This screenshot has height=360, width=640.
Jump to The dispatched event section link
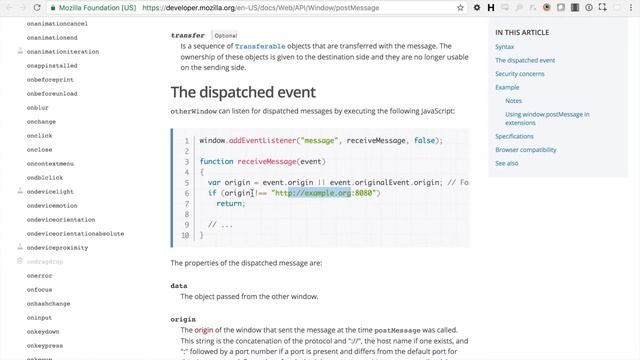(525, 60)
